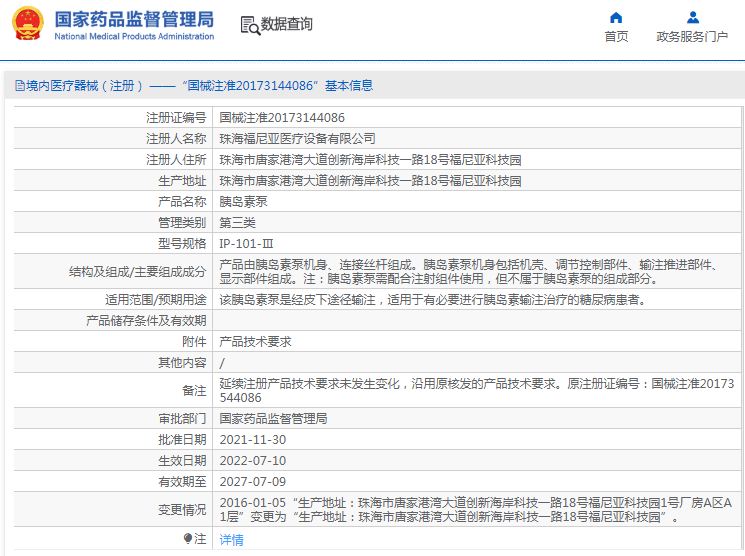Open the 详情 link
Viewport: 745px width, 556px height.
coord(231,539)
